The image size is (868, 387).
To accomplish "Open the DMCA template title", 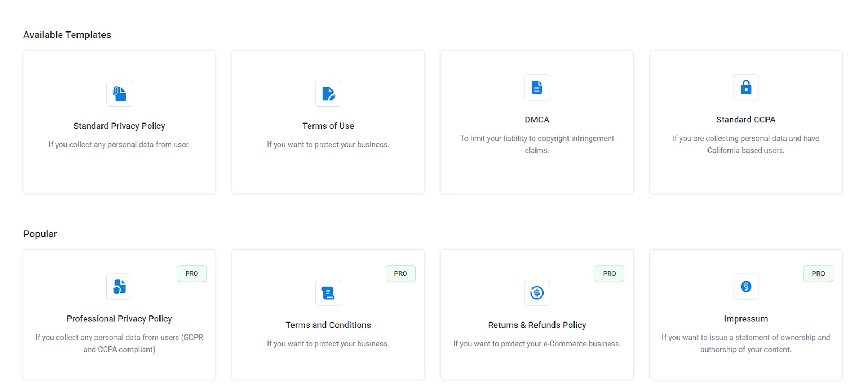I will (x=537, y=119).
